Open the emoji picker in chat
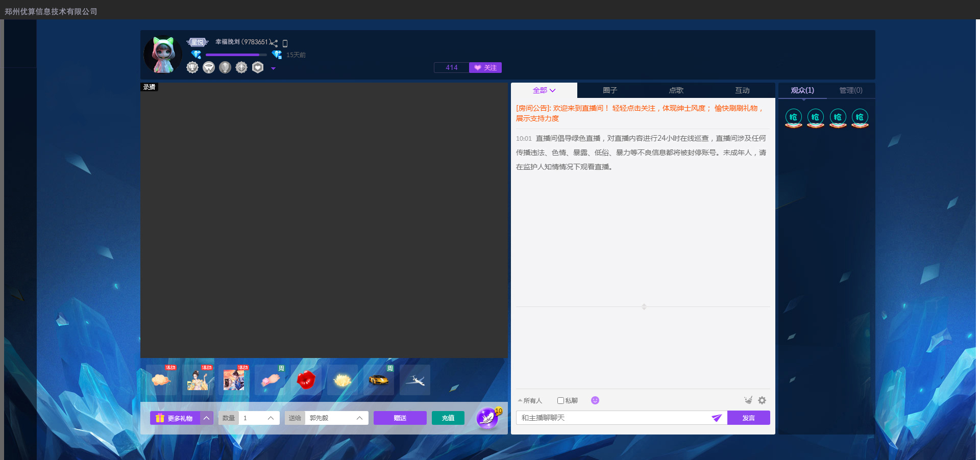Image resolution: width=980 pixels, height=460 pixels. click(595, 400)
